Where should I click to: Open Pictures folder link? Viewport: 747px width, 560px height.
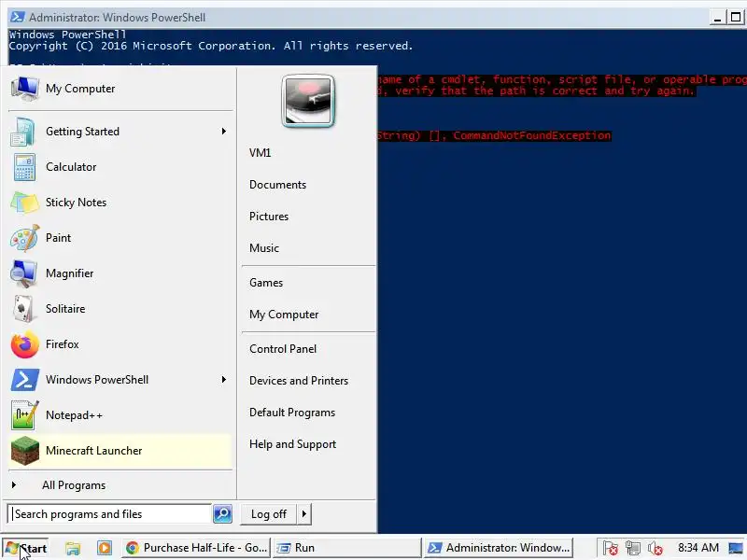coord(269,217)
